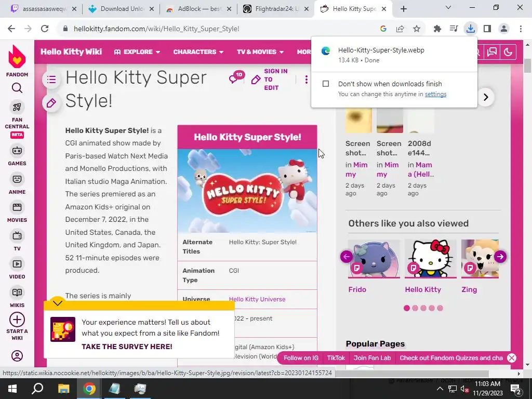Open the notification center icon
This screenshot has width=532, height=399.
(x=516, y=389)
